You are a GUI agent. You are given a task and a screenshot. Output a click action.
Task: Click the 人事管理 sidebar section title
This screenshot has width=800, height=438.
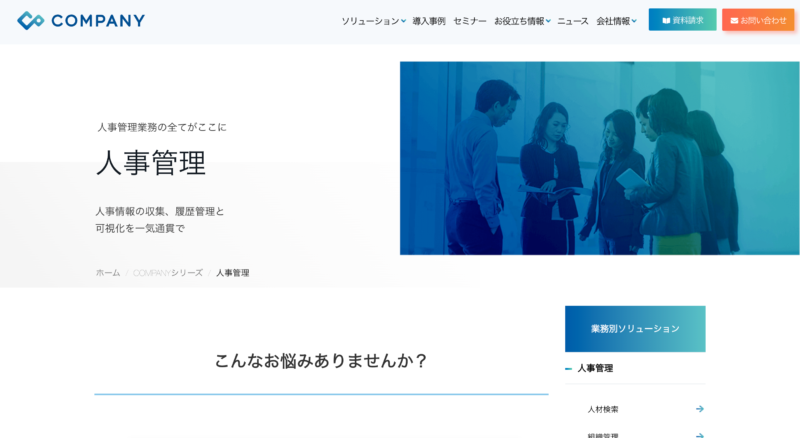click(595, 369)
